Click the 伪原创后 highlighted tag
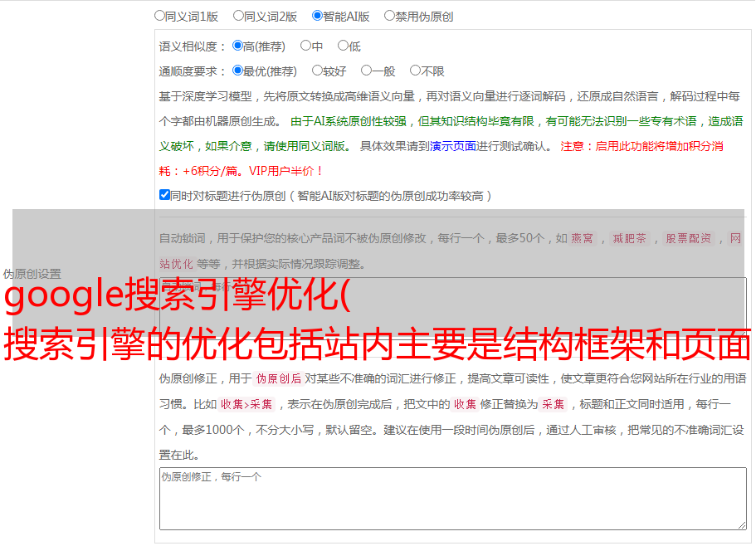Screen dimensions: 756x546 click(x=279, y=378)
